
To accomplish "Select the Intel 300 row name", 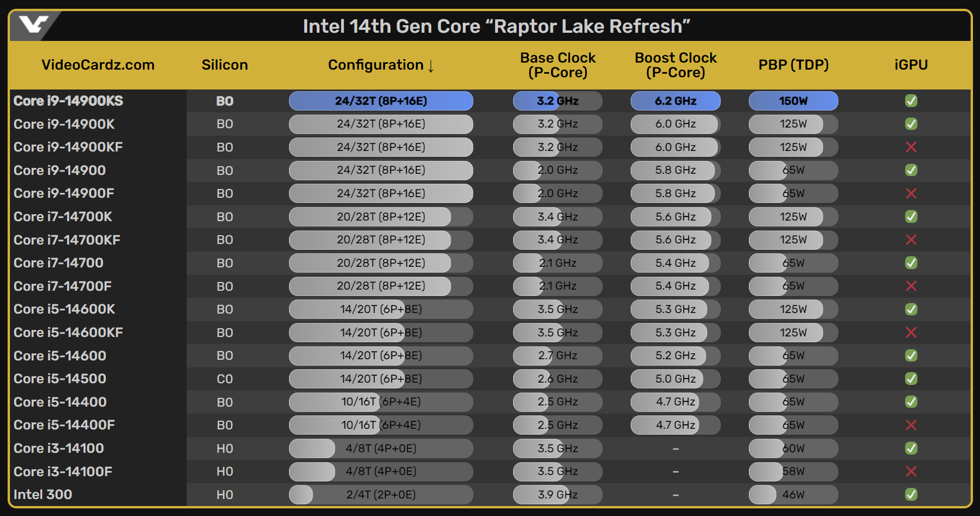I will (43, 494).
